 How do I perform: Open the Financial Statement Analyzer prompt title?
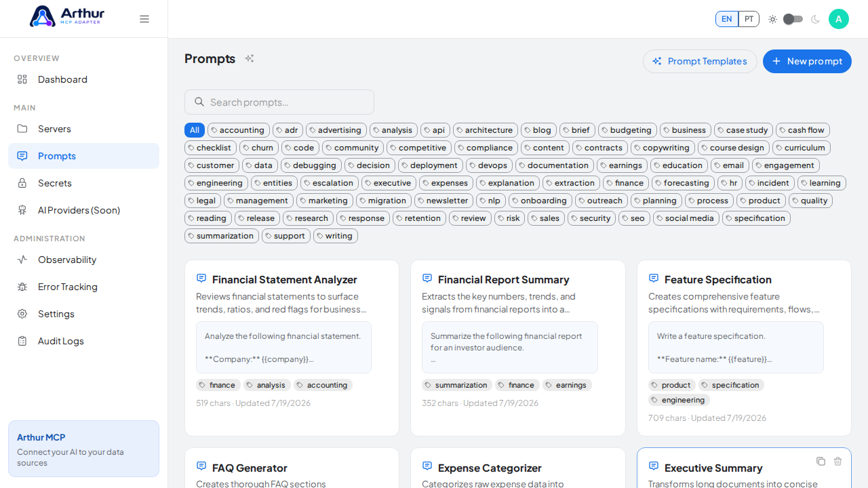pyautogui.click(x=284, y=279)
